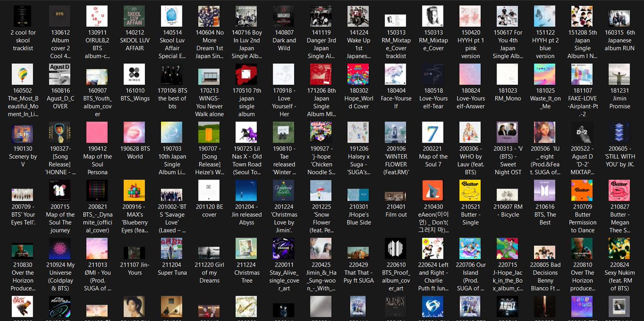Select 210521 Butter - Single thumbnail
644x321 pixels.
471,190
